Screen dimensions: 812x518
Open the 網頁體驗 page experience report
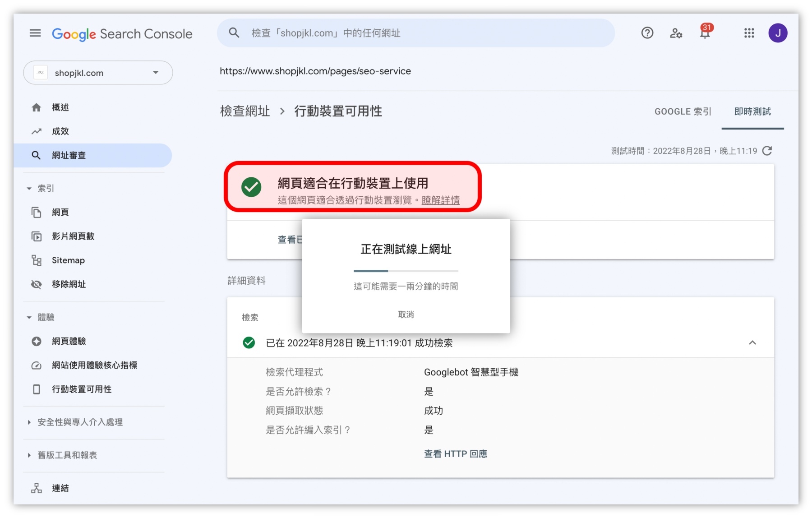[x=69, y=341]
